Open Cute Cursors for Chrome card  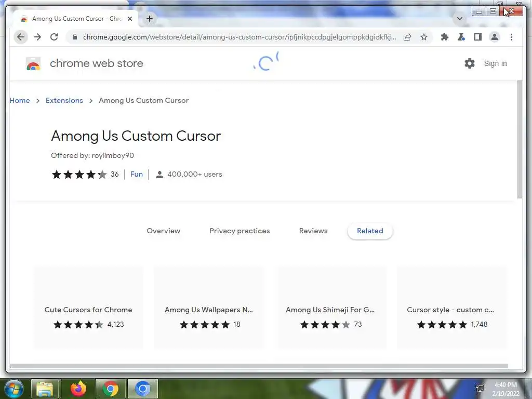88,308
